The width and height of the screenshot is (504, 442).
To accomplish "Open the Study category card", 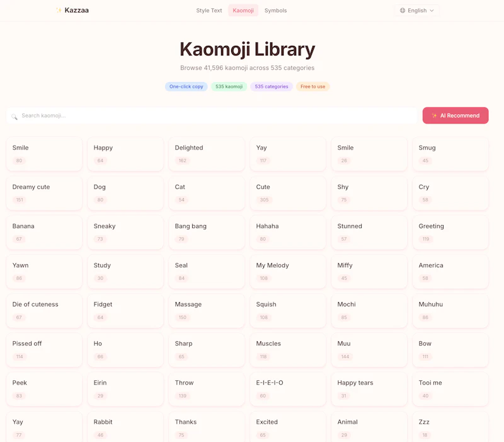I will click(x=125, y=272).
